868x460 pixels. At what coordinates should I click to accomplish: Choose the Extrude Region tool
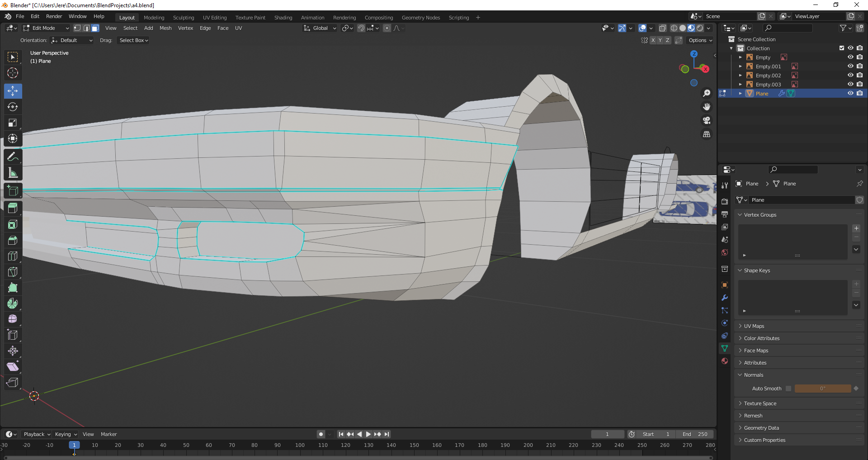coord(13,208)
